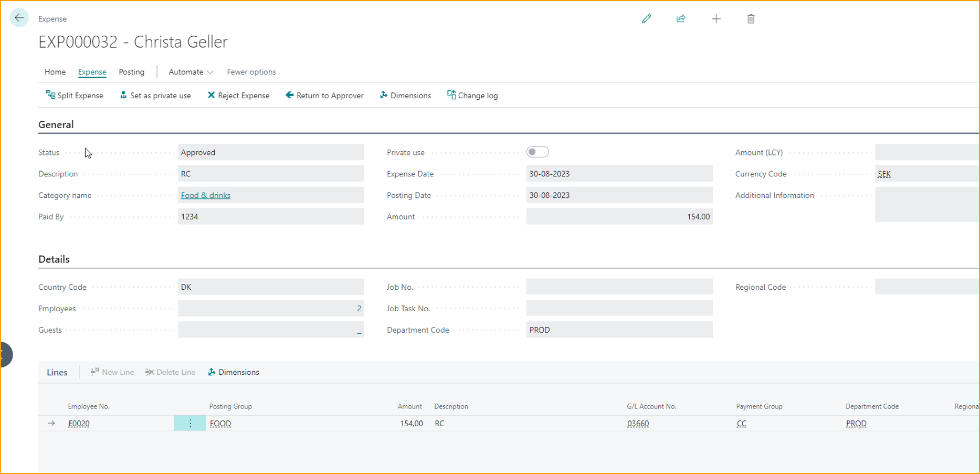The width and height of the screenshot is (980, 474).
Task: Open the Change log
Action: (472, 96)
